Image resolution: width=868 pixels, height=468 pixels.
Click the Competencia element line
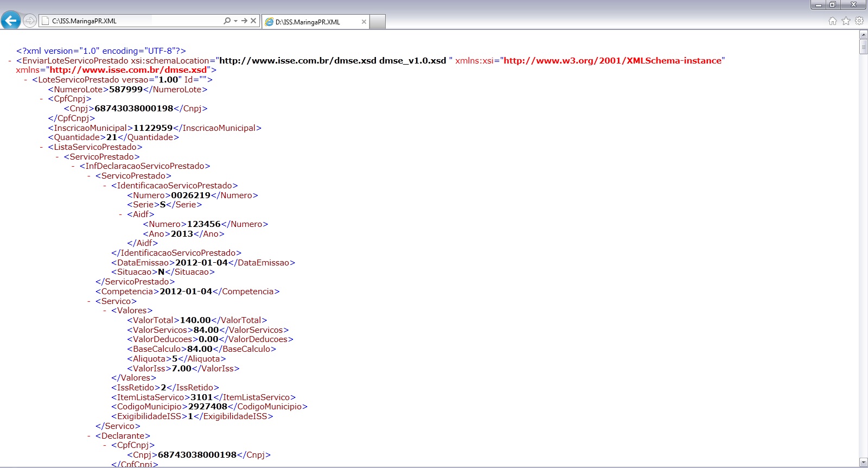click(x=188, y=292)
